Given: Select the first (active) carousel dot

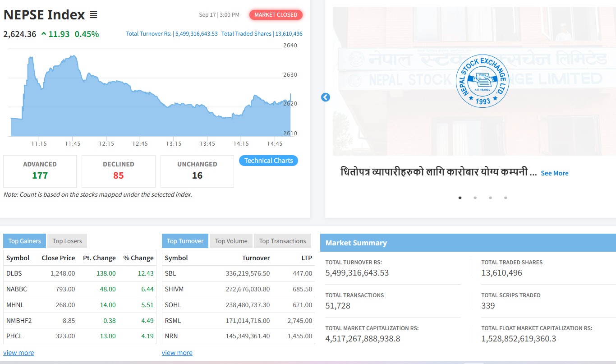Looking at the screenshot, I should coord(460,198).
